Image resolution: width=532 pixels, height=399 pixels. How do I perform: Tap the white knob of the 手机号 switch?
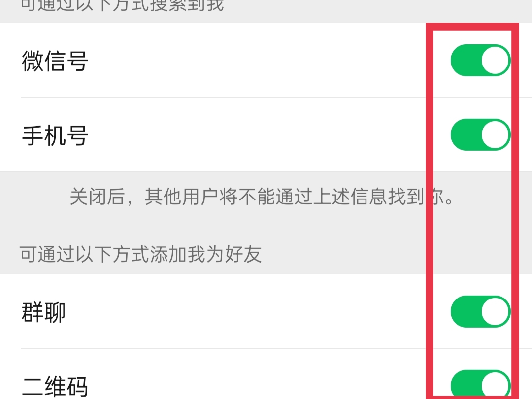(x=495, y=134)
